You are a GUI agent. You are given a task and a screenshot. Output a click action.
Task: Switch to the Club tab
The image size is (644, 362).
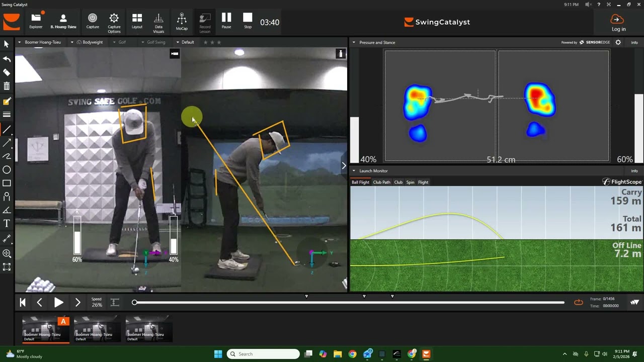398,182
